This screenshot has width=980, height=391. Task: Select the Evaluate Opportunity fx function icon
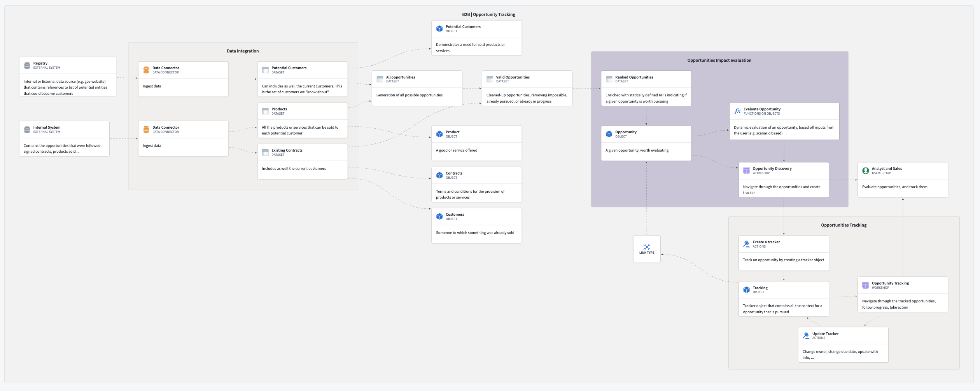(737, 111)
